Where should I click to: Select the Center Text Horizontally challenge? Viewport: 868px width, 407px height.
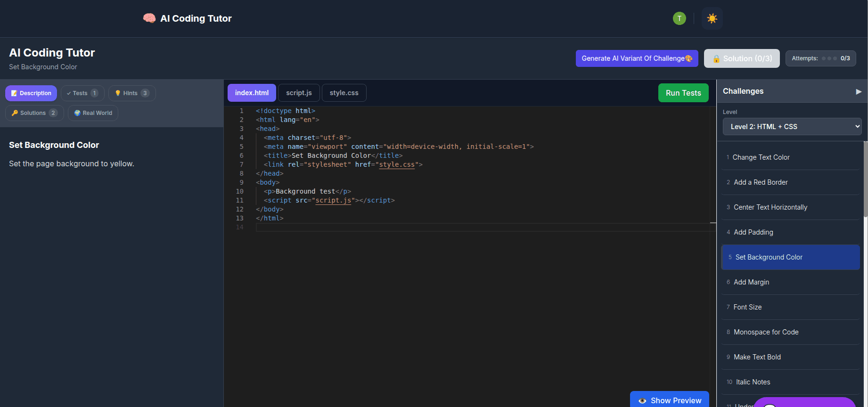click(x=791, y=207)
